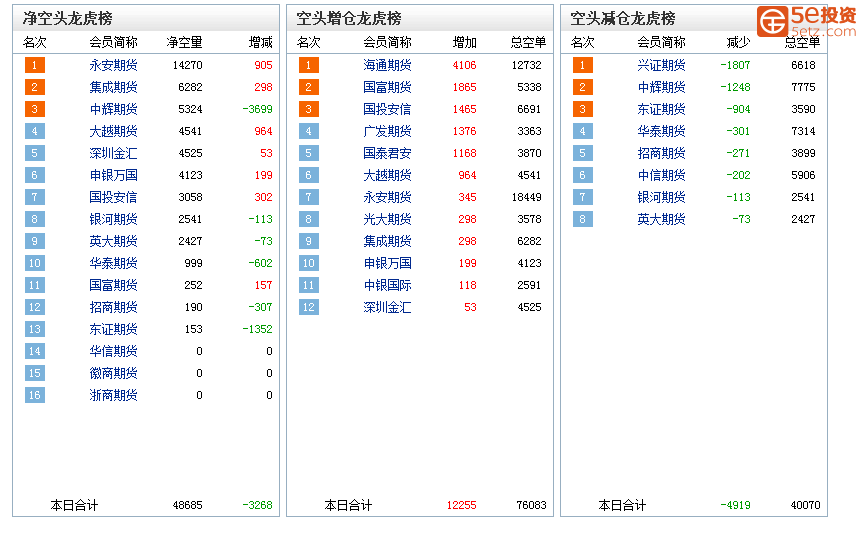Viewport: 864px width, 544px height.
Task: Click 银河期货 in 空头减仓龙虎榜
Action: [661, 197]
